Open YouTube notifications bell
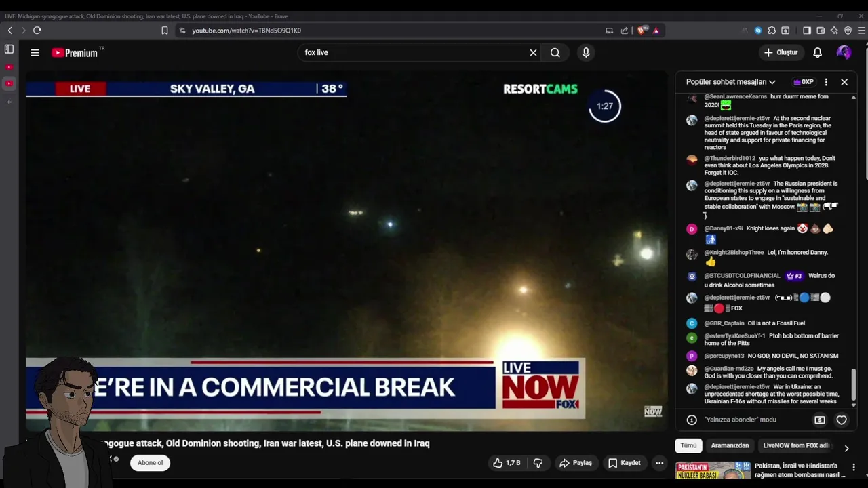The image size is (868, 488). coord(818,52)
